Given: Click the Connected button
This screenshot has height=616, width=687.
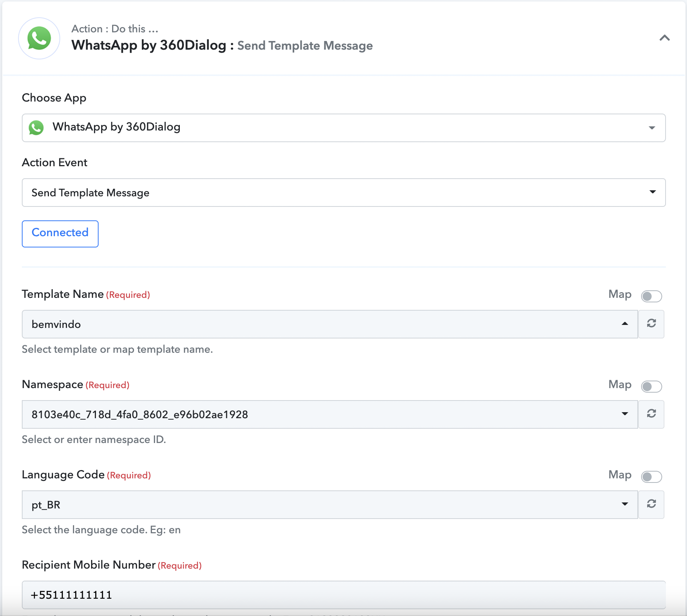Looking at the screenshot, I should coord(60,234).
